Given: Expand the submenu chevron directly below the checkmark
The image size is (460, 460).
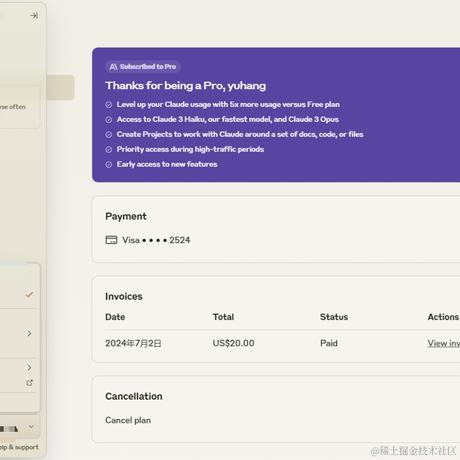Looking at the screenshot, I should tap(29, 333).
